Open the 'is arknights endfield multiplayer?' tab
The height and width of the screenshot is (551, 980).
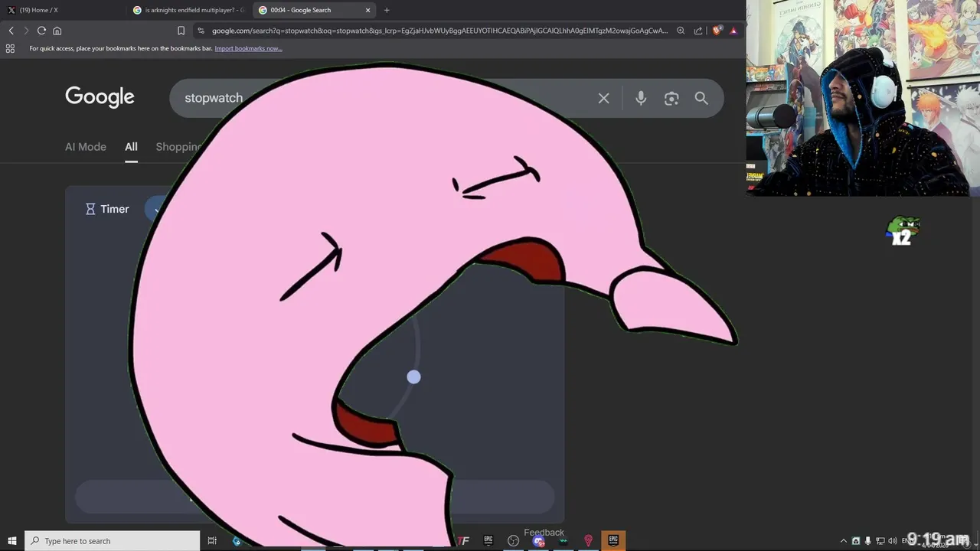coord(188,10)
